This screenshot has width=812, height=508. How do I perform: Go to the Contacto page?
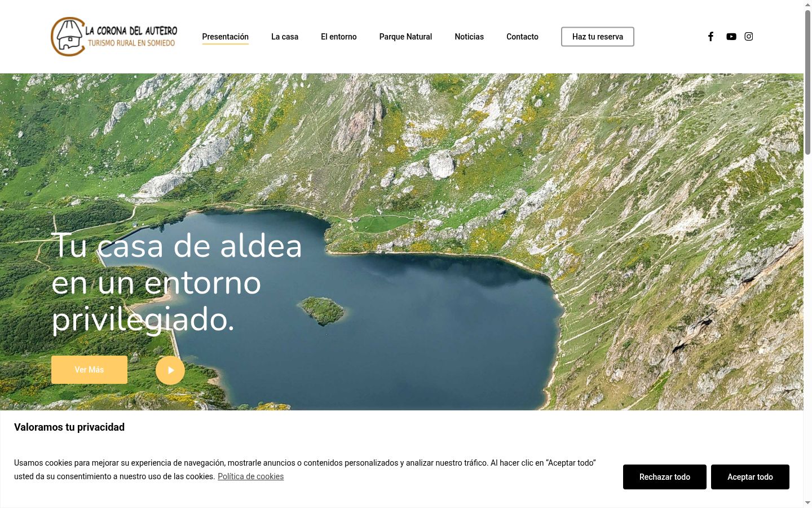tap(522, 37)
